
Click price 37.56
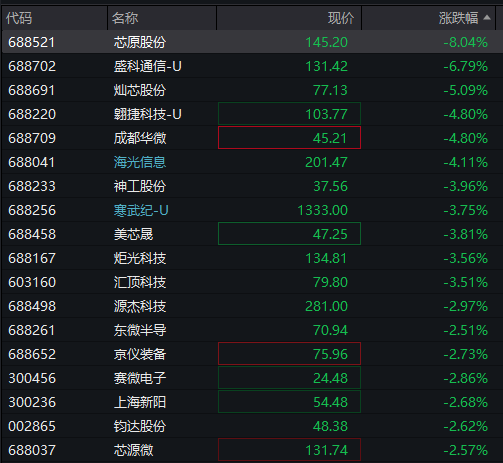330,186
